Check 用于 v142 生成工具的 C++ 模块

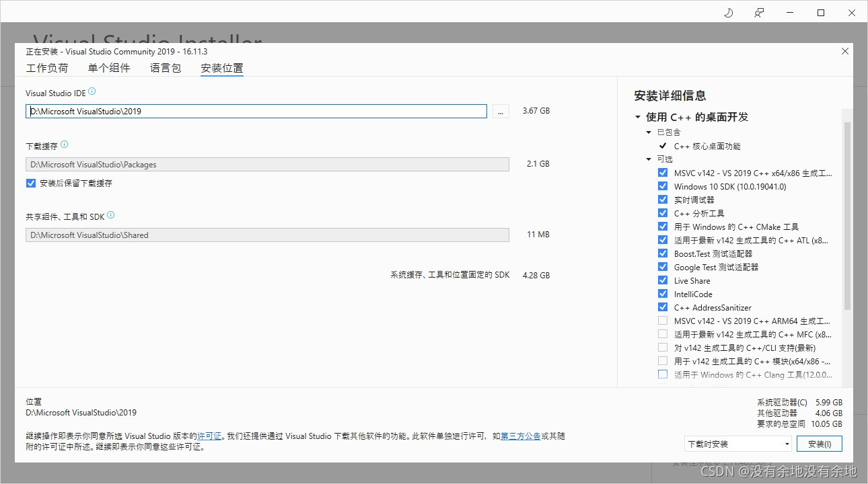663,361
